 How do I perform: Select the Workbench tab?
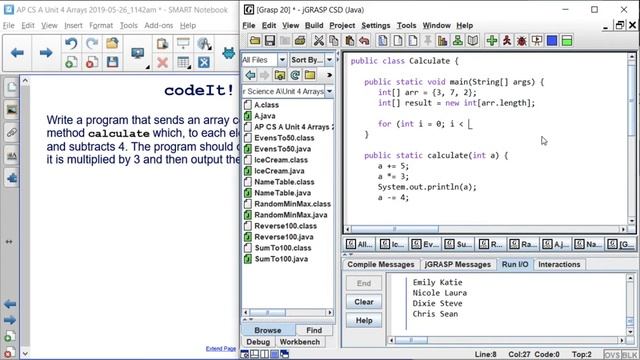pyautogui.click(x=300, y=342)
